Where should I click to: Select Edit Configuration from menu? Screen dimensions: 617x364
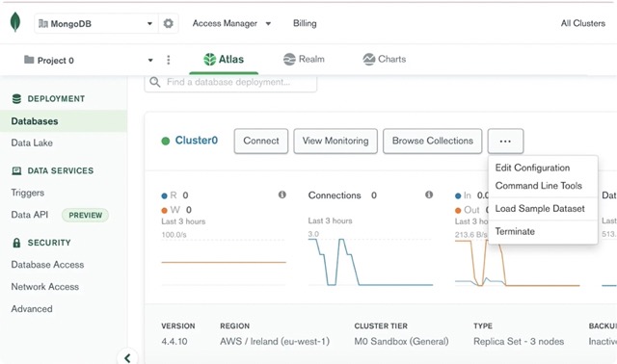pyautogui.click(x=532, y=168)
